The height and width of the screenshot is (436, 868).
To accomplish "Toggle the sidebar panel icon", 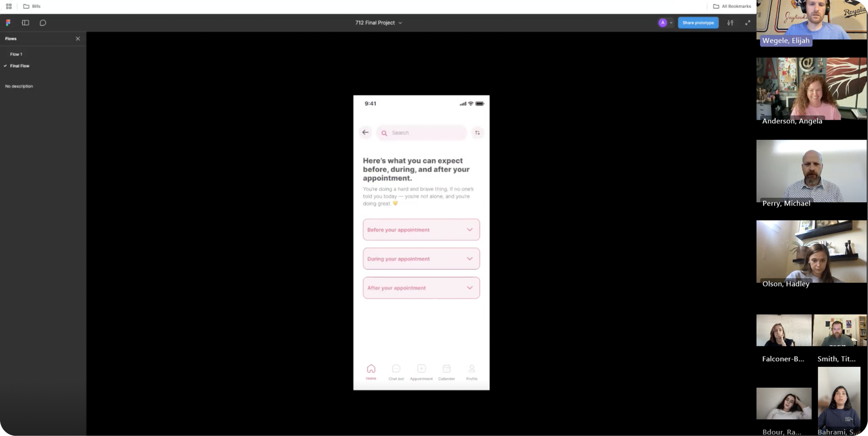I will point(25,23).
